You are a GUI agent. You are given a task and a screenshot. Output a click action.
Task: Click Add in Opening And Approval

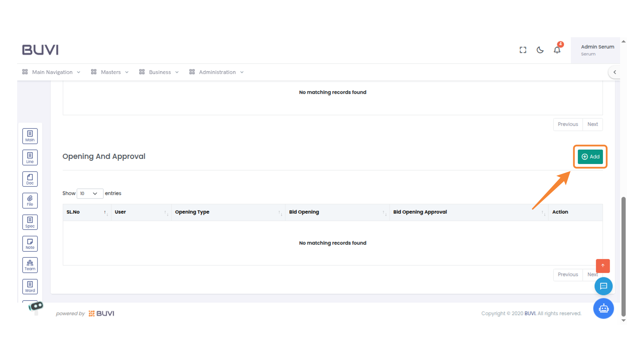590,157
